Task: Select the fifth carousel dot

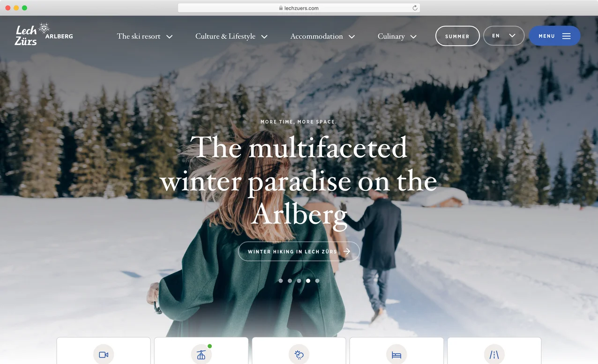Action: click(x=317, y=281)
